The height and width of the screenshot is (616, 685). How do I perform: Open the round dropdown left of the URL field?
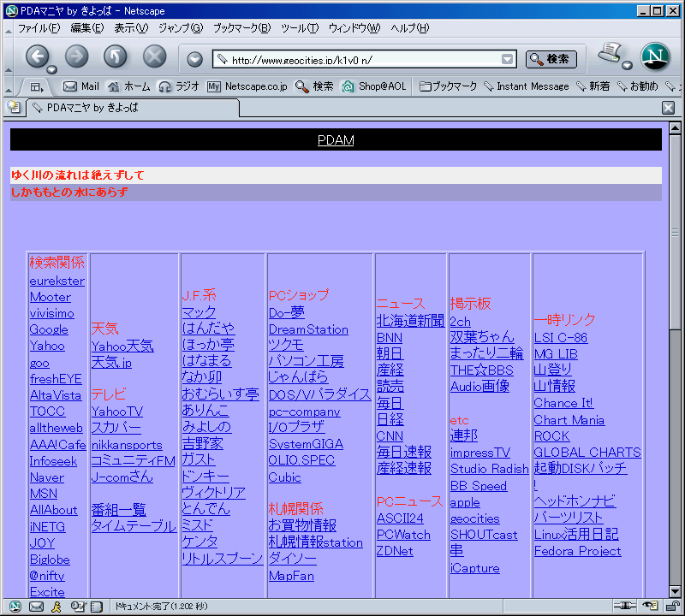coord(195,59)
